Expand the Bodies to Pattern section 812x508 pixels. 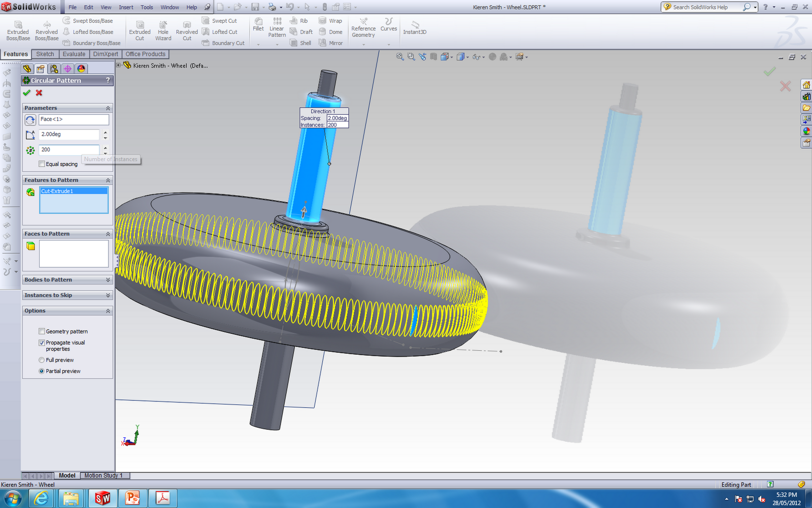click(108, 280)
